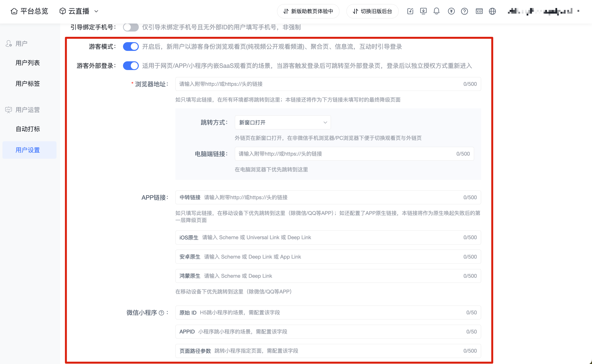
Task: Click hint text 在电脑浏览器下优先跳转到这里
Action: pos(271,170)
